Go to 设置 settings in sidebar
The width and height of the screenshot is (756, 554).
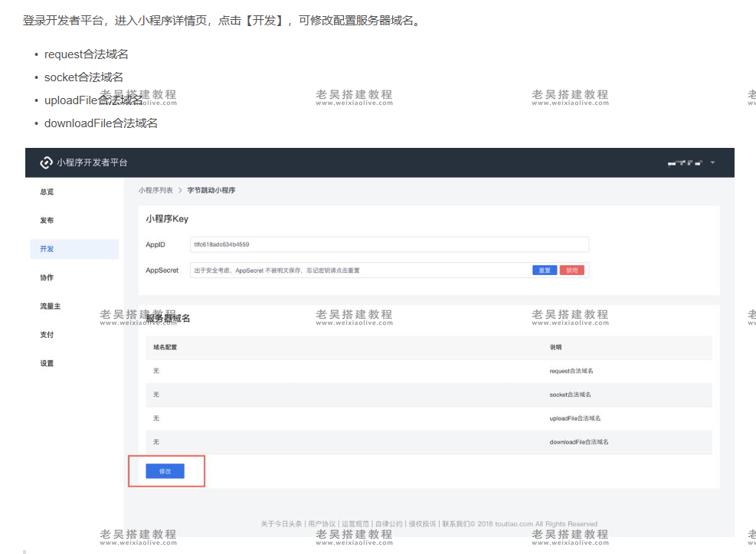tap(47, 362)
